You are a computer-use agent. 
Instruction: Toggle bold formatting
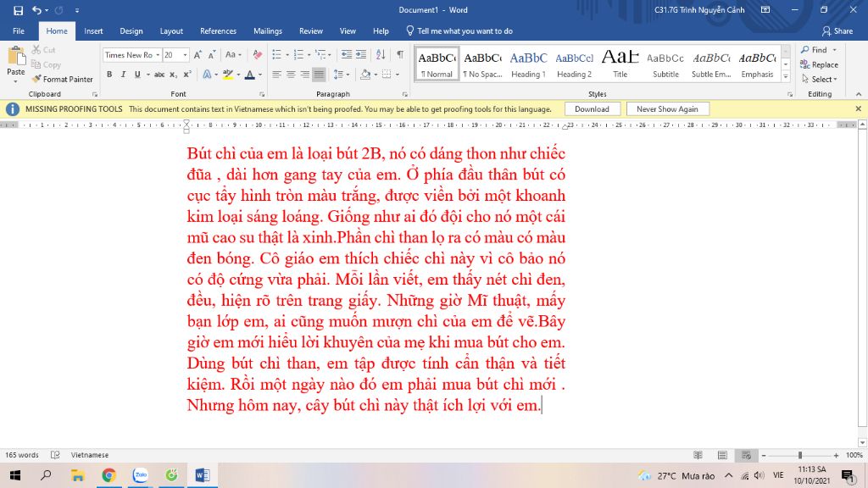coord(109,75)
